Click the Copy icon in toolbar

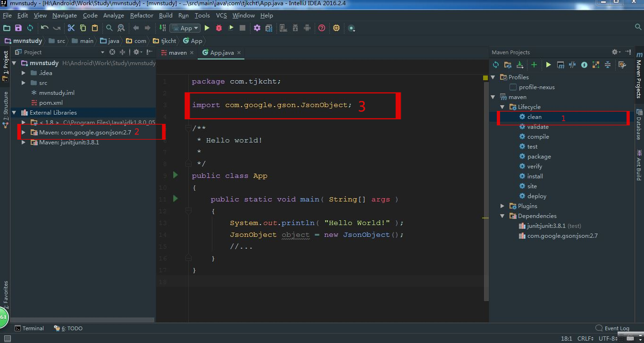[83, 28]
